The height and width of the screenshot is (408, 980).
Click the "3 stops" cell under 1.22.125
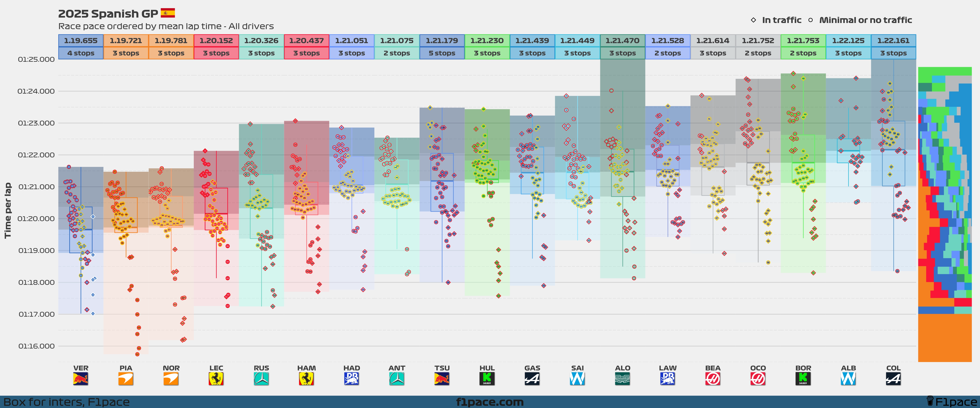(848, 53)
